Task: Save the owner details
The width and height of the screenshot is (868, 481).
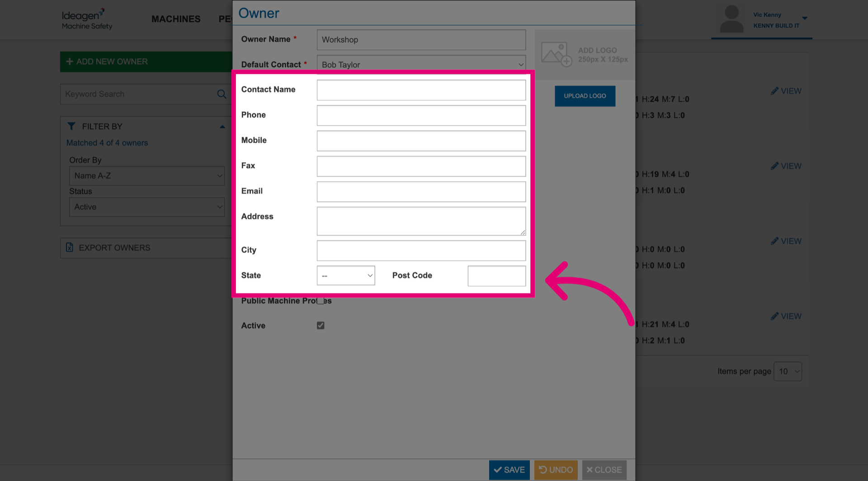Action: coord(509,470)
